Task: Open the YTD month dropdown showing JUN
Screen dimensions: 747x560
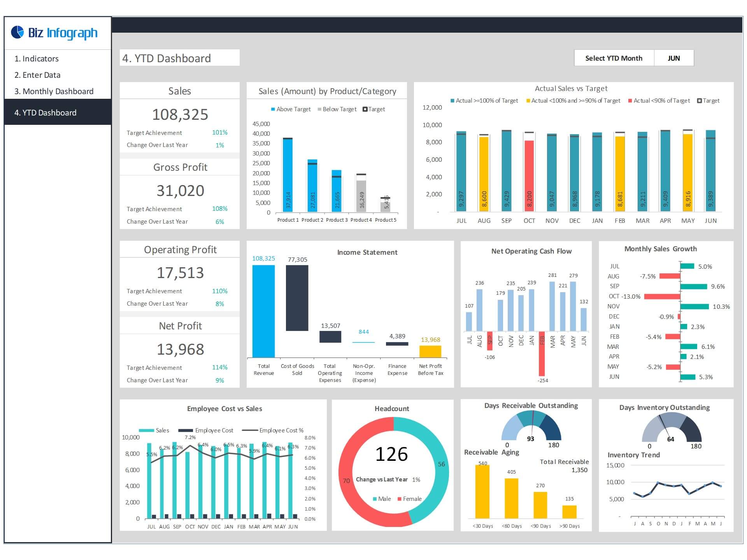Action: pos(674,58)
